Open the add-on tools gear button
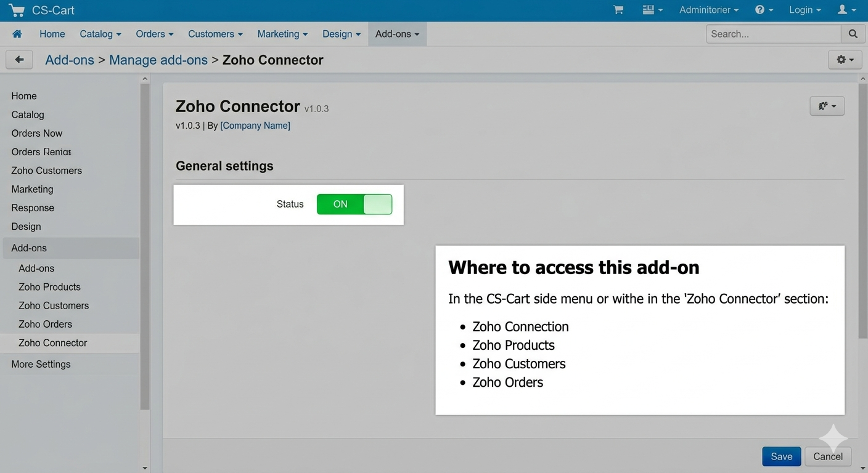Viewport: 868px width, 473px height. pyautogui.click(x=827, y=106)
